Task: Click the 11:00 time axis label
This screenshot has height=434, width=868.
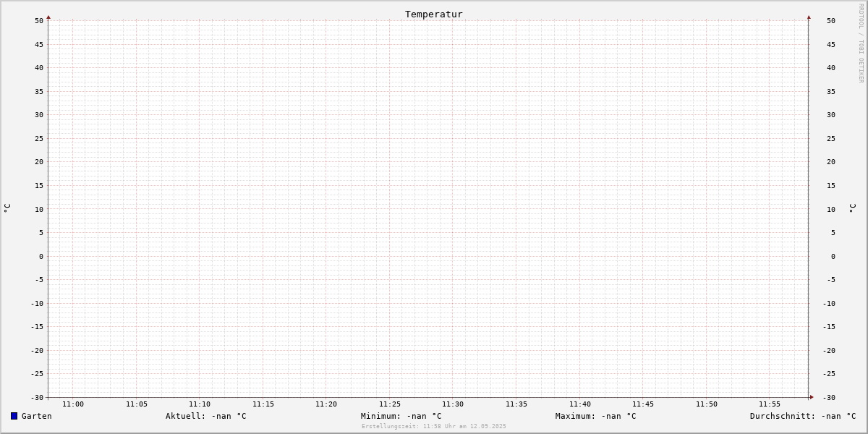Action: tap(73, 404)
